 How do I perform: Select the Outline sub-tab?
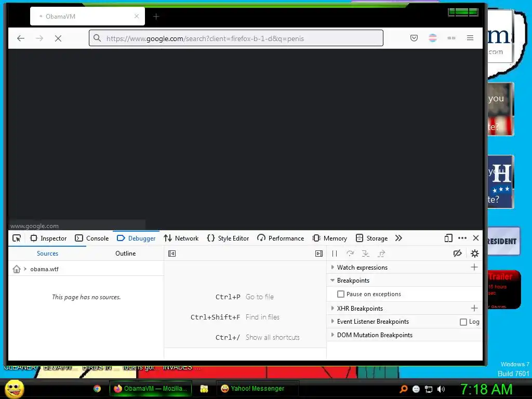tap(126, 254)
